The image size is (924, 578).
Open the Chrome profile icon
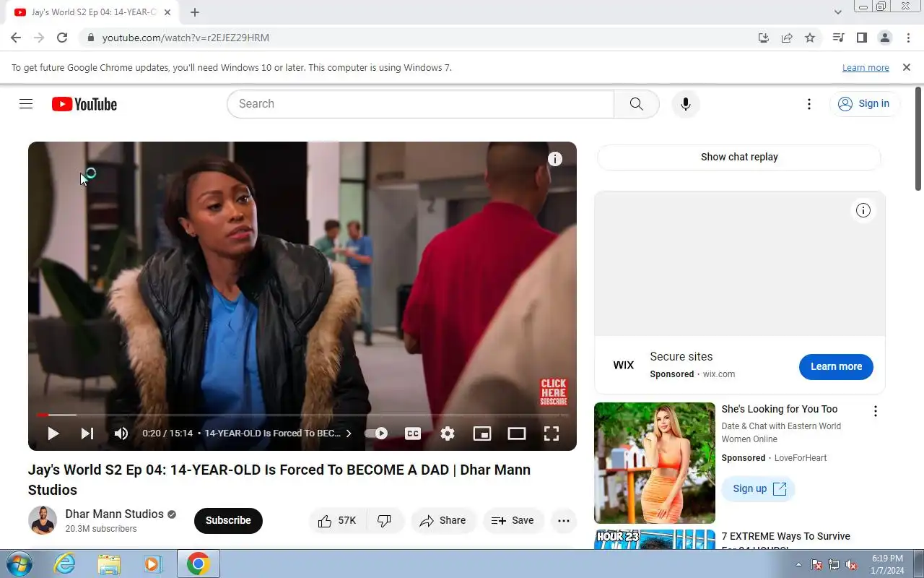(x=885, y=38)
